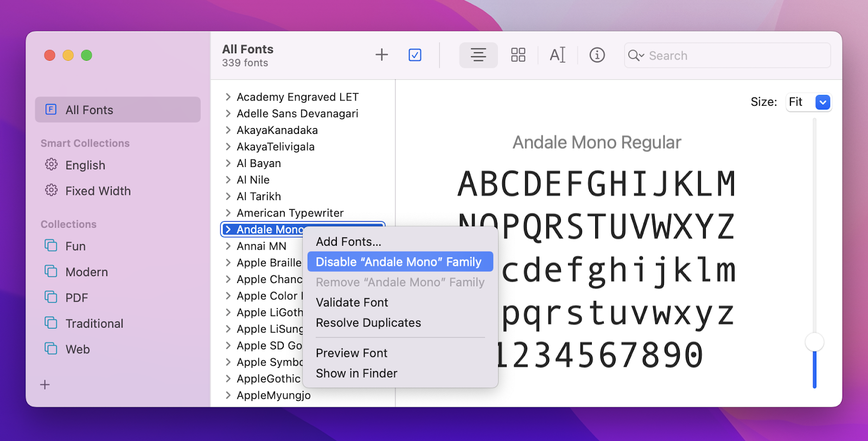Expand the Andale Mono family chevron
Viewport: 868px width, 441px height.
pos(228,229)
